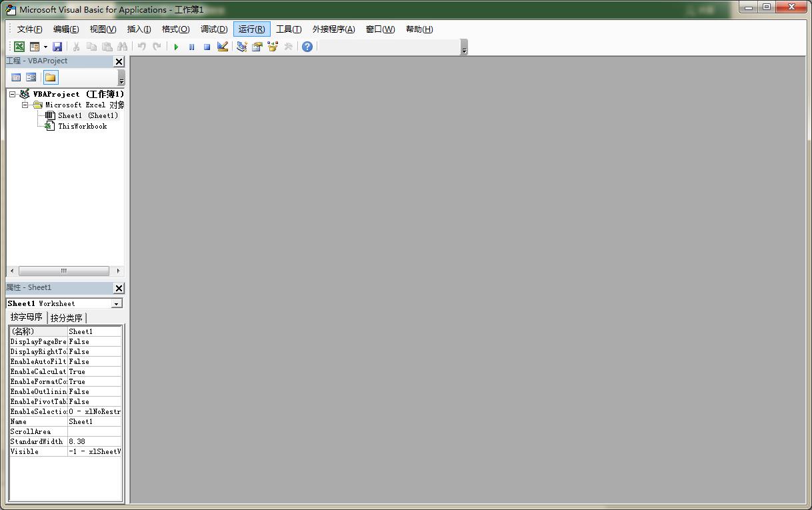The height and width of the screenshot is (510, 812).
Task: Switch to the 按字母序 tab
Action: coord(27,317)
